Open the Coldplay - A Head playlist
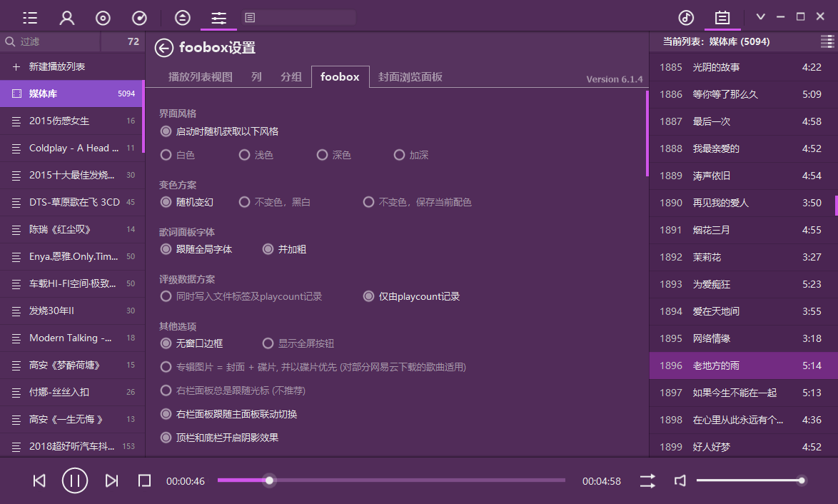Image resolution: width=838 pixels, height=504 pixels. pyautogui.click(x=72, y=148)
